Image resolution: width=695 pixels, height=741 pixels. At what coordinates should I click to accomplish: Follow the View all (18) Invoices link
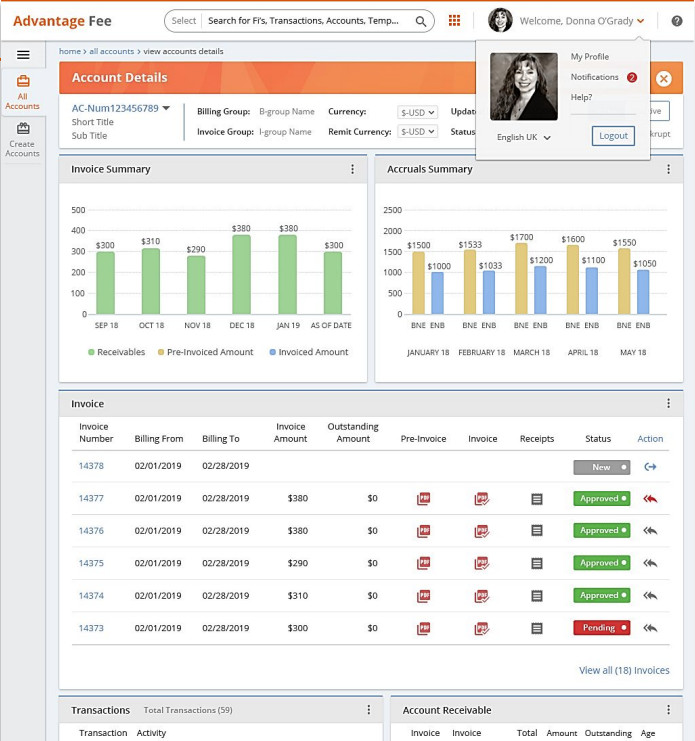[624, 670]
